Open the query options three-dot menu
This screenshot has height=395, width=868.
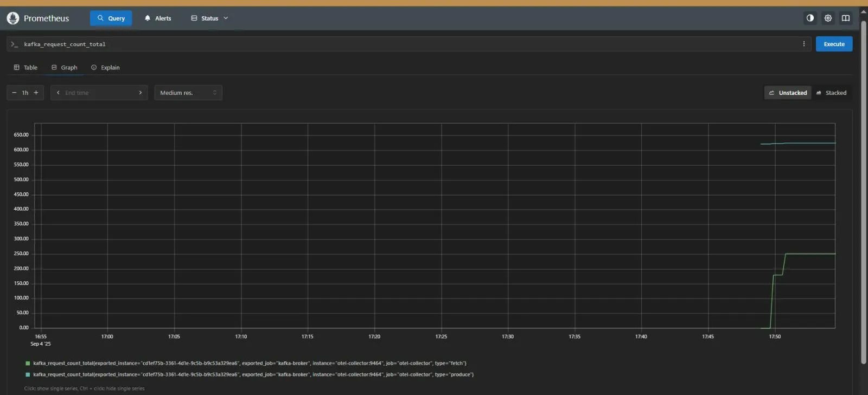click(804, 44)
